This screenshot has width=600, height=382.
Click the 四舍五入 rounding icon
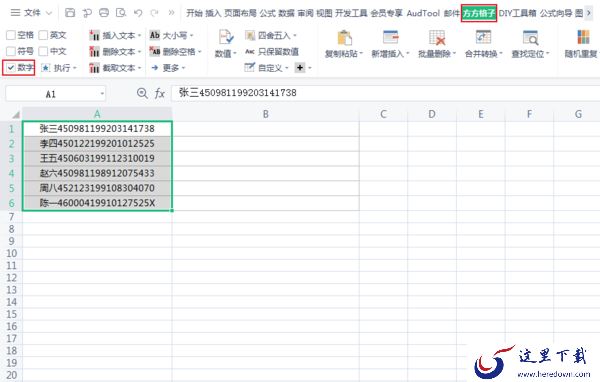[x=250, y=36]
